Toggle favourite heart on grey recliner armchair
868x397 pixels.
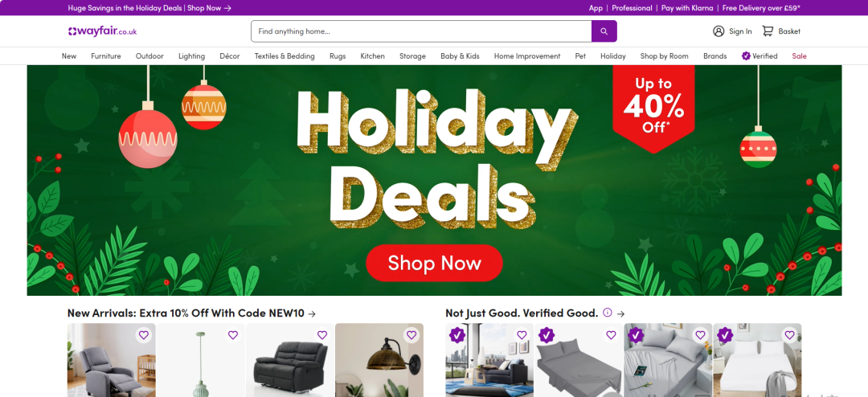[144, 335]
